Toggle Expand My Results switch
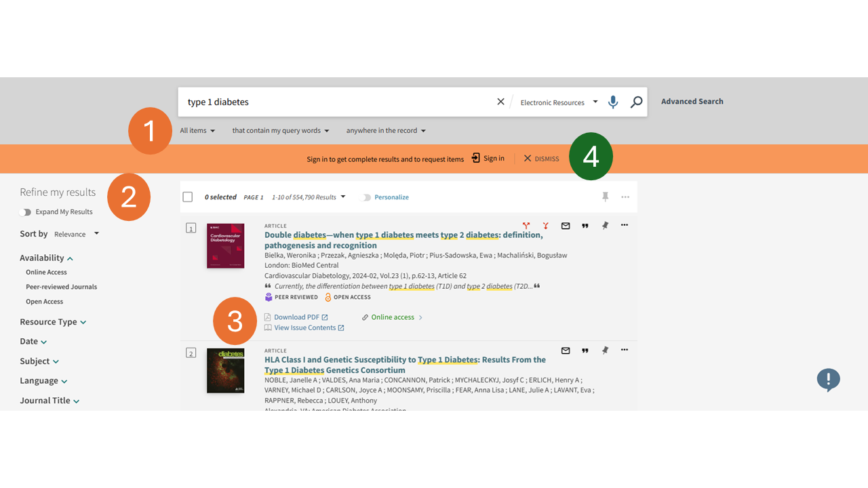Viewport: 868px width, 488px height. (26, 212)
